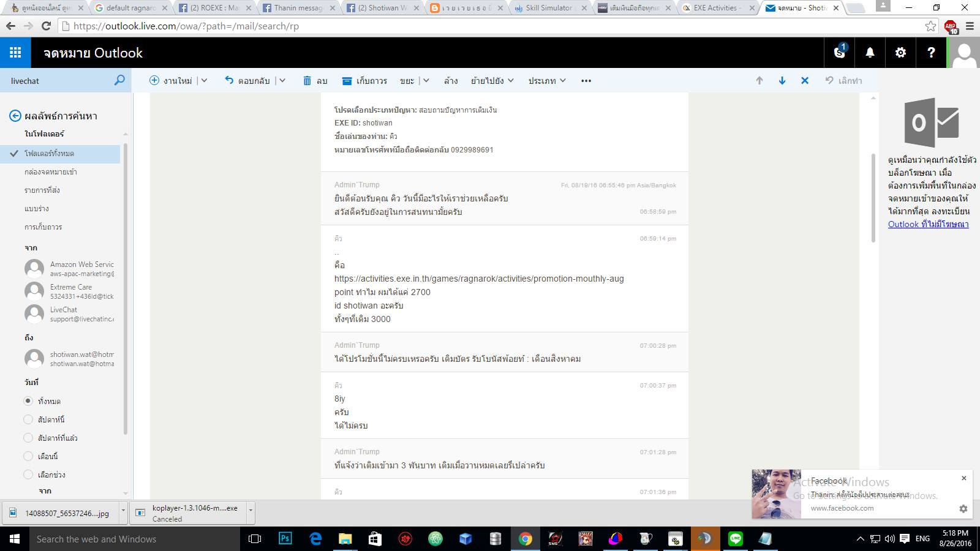Open the help question mark
Image resolution: width=980 pixels, height=551 pixels.
pos(931,53)
